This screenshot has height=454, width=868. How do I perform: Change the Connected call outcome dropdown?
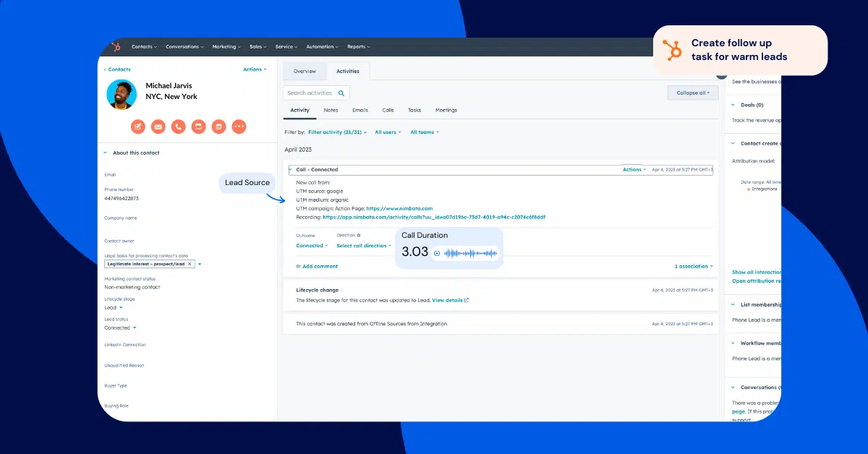[312, 246]
